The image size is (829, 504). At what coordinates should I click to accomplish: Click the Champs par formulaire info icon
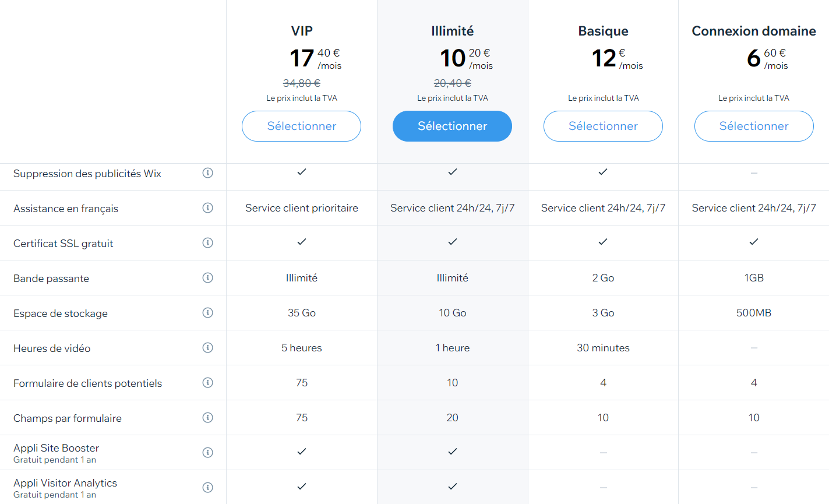pyautogui.click(x=207, y=418)
